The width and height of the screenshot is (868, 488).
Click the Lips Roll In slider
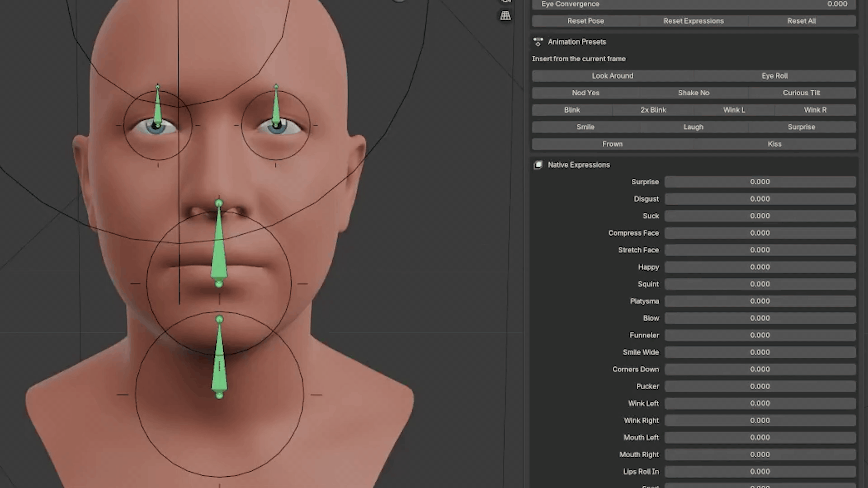click(760, 471)
